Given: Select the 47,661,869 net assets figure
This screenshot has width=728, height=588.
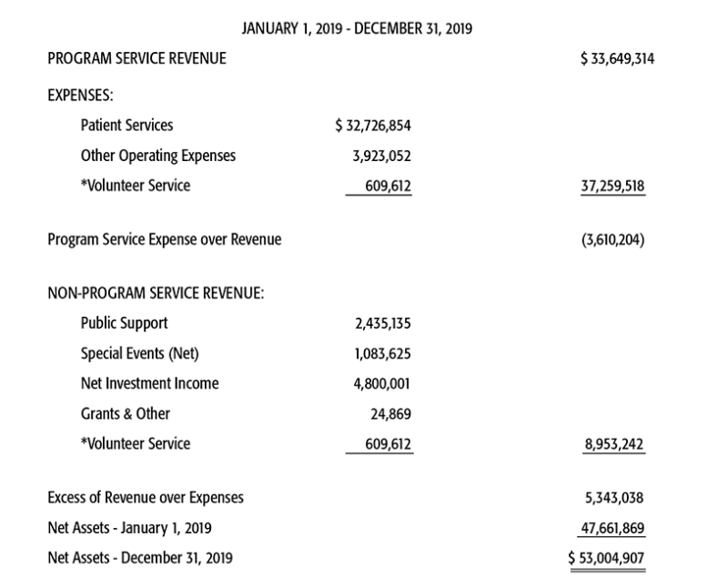Looking at the screenshot, I should click(612, 529).
